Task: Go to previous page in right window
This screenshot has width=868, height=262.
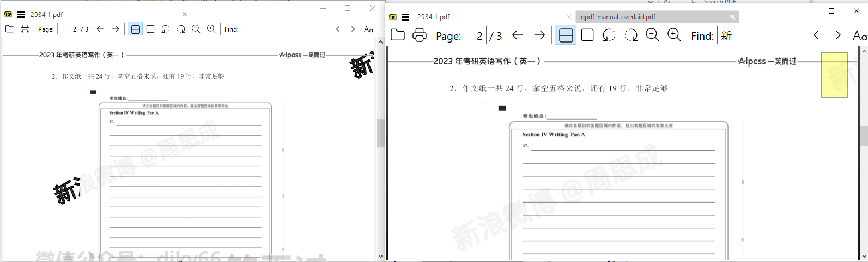Action: (518, 35)
